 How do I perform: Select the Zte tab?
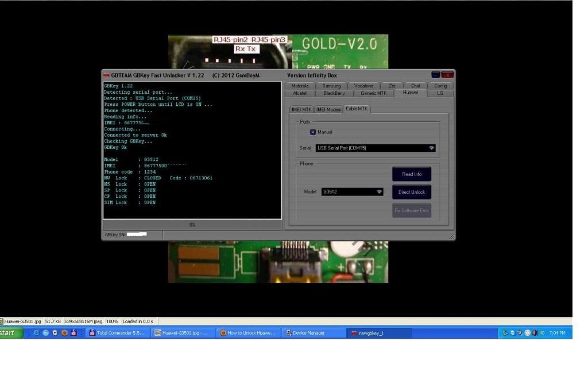click(x=392, y=86)
